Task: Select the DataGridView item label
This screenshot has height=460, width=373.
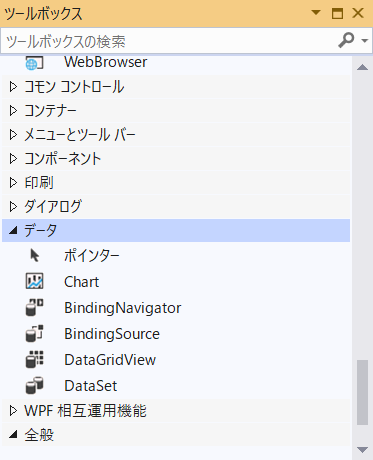Action: pos(110,360)
